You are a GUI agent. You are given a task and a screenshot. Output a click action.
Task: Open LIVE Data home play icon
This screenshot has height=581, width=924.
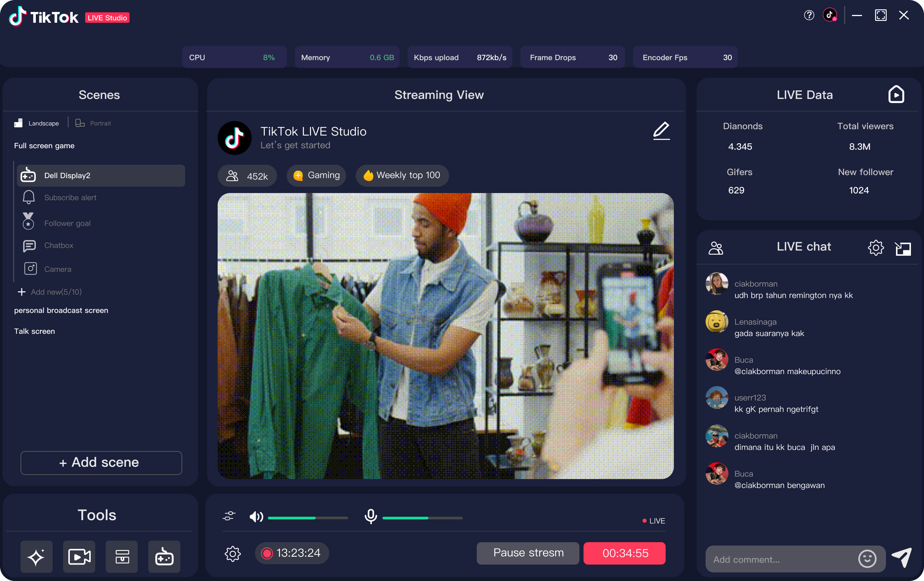pos(896,94)
